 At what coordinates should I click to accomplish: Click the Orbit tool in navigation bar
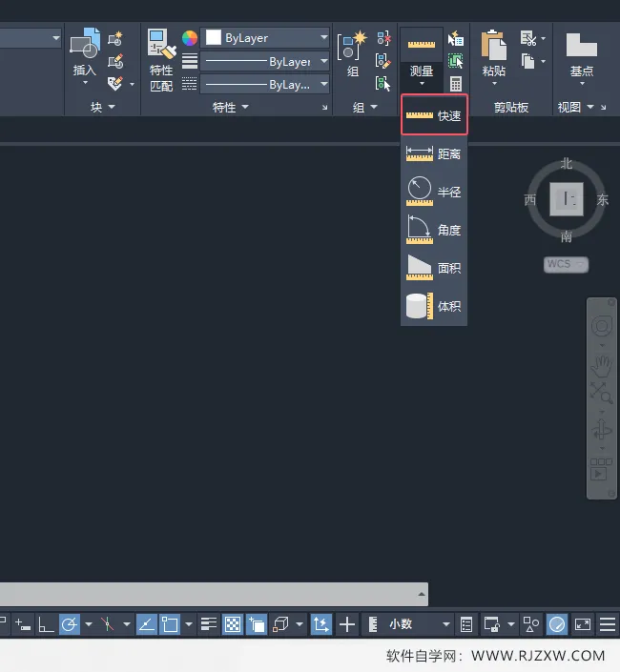[x=602, y=429]
